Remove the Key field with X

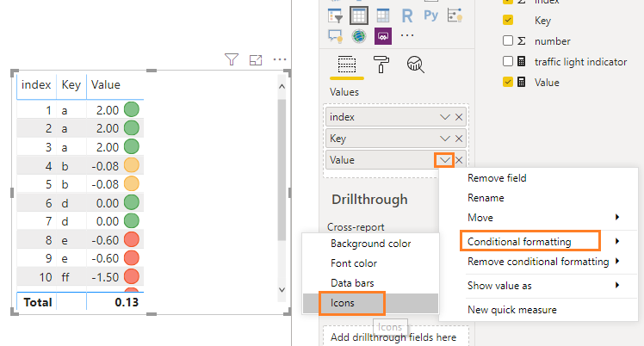pyautogui.click(x=459, y=139)
